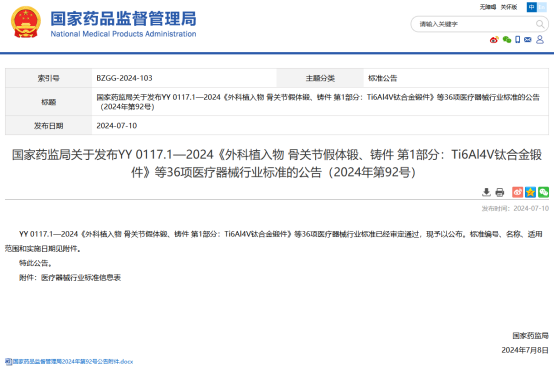The width and height of the screenshot is (554, 373).
Task: Click the 发布日期 table label
Action: coord(48,126)
